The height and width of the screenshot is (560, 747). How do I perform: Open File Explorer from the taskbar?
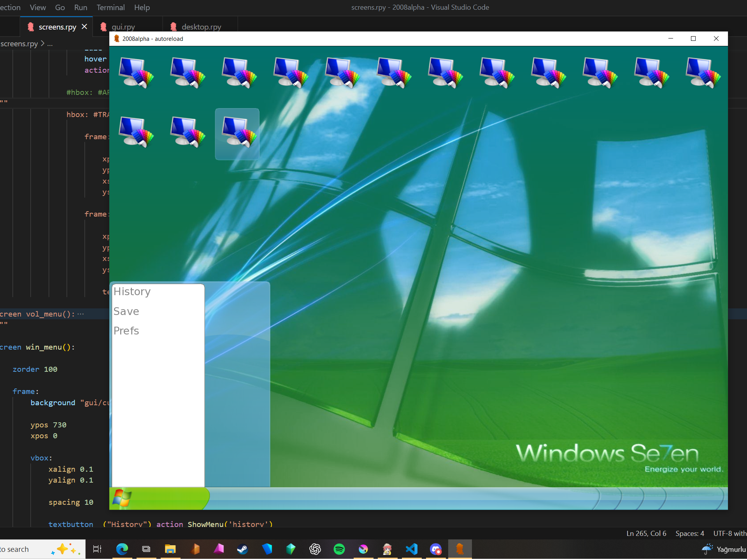(170, 549)
